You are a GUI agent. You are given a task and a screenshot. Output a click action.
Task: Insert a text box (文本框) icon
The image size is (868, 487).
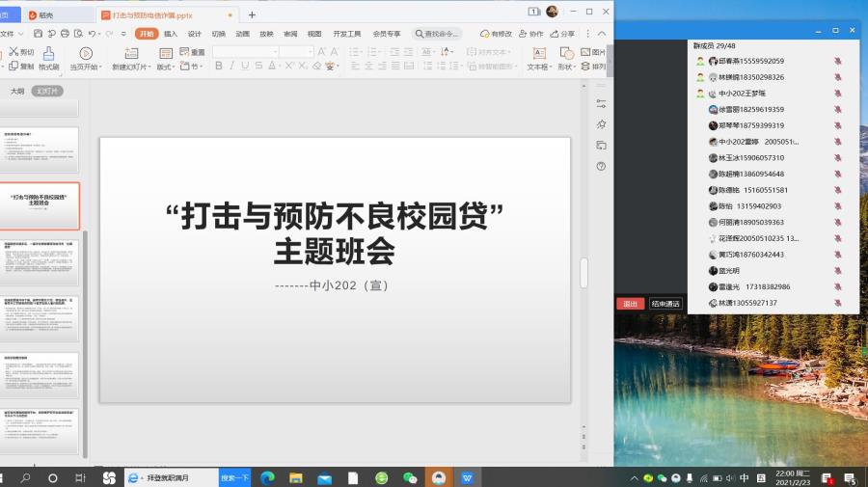(x=538, y=53)
